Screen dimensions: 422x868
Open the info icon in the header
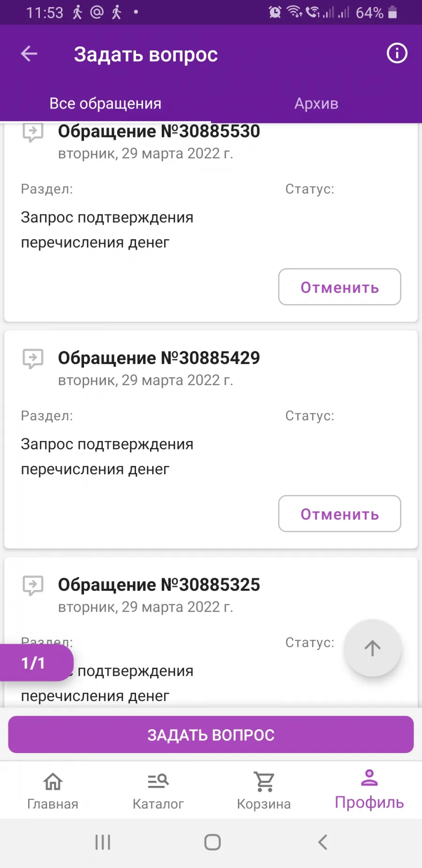click(x=397, y=53)
